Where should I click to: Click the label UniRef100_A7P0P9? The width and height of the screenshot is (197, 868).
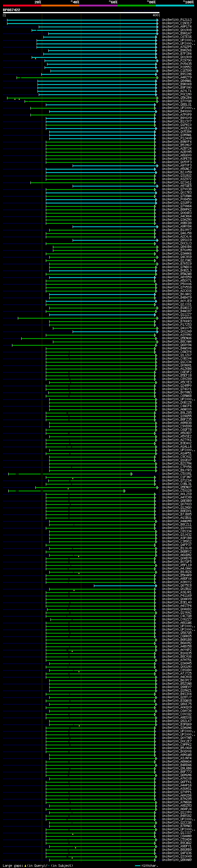tap(177, 115)
